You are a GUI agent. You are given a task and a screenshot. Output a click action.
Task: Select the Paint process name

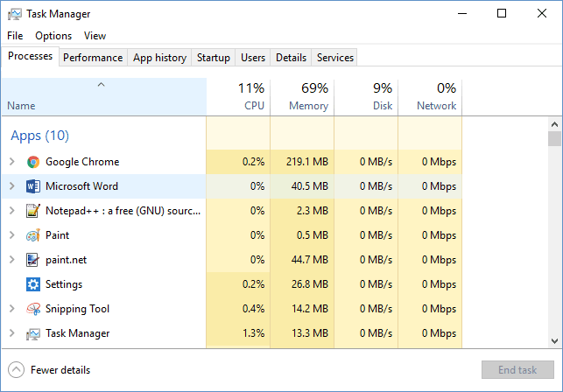(58, 235)
